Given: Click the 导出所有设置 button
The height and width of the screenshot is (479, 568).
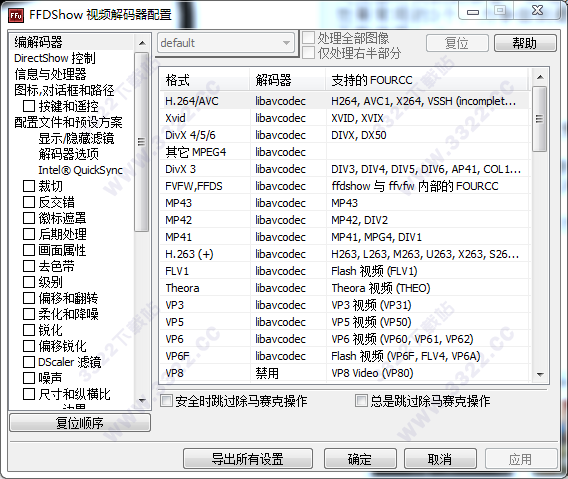Looking at the screenshot, I should click(248, 459).
